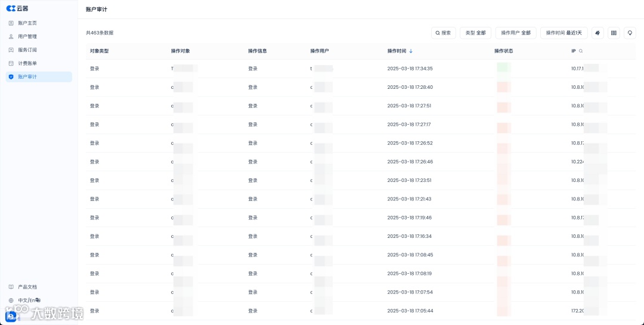Image resolution: width=644 pixels, height=325 pixels.
Task: Open the column settings icon
Action: point(614,33)
